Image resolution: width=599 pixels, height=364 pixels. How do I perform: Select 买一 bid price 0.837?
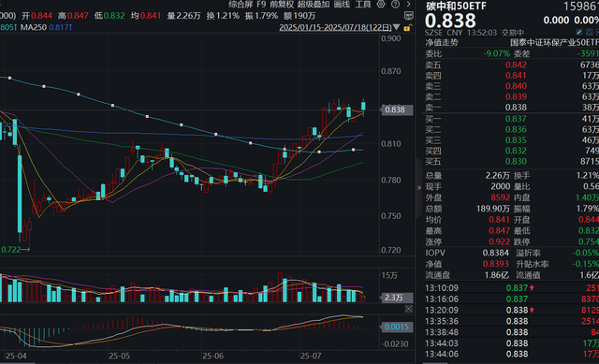tap(516, 119)
